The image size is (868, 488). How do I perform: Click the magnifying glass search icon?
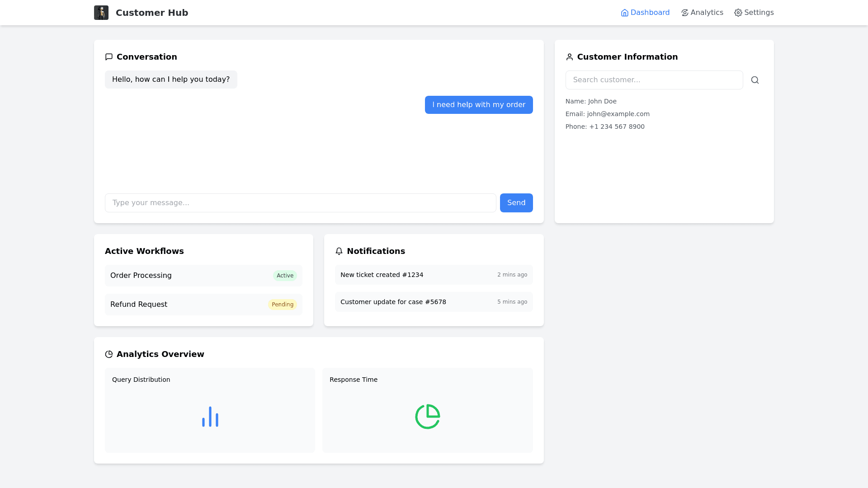[x=755, y=80]
